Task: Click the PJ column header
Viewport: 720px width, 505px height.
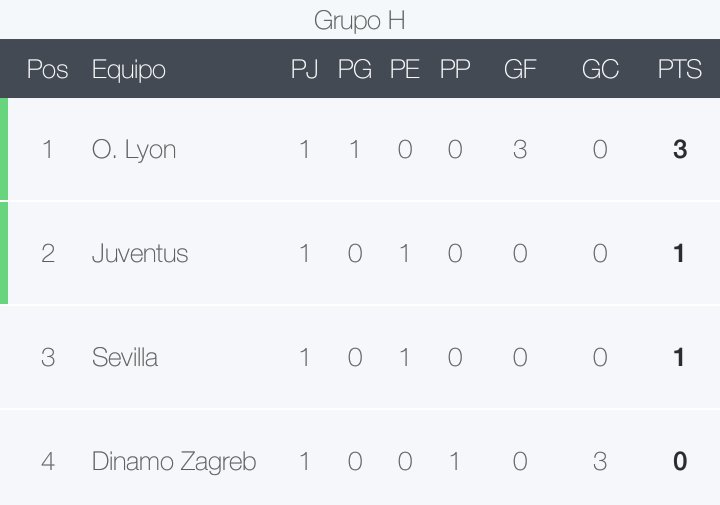Action: 304,69
